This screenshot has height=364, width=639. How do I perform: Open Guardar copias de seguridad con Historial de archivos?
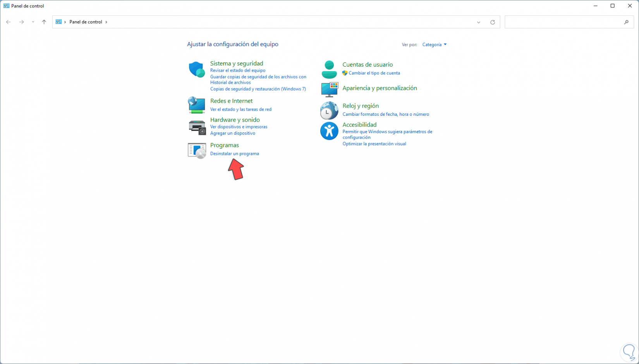point(258,79)
